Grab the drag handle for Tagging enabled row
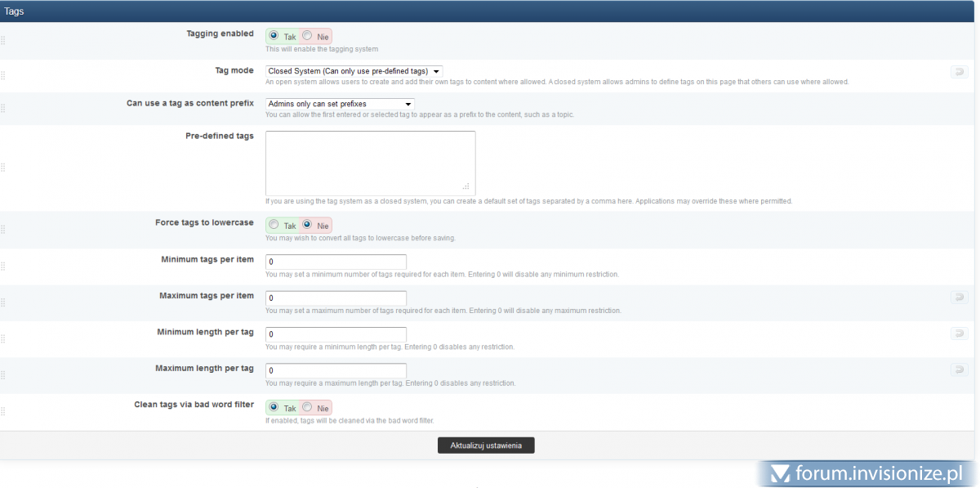This screenshot has height=488, width=980. pyautogui.click(x=3, y=41)
